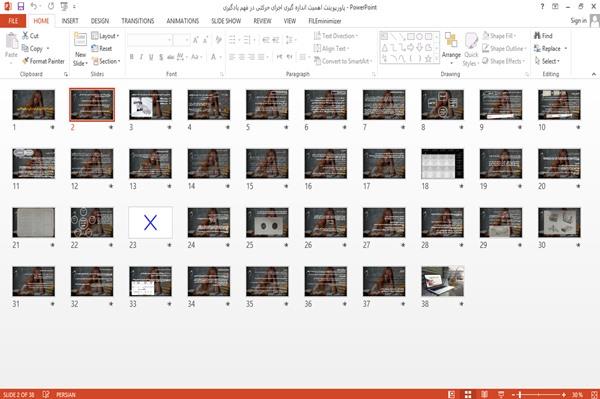Select slide 18 thumbnail
The width and height of the screenshot is (600, 399).
(x=442, y=164)
